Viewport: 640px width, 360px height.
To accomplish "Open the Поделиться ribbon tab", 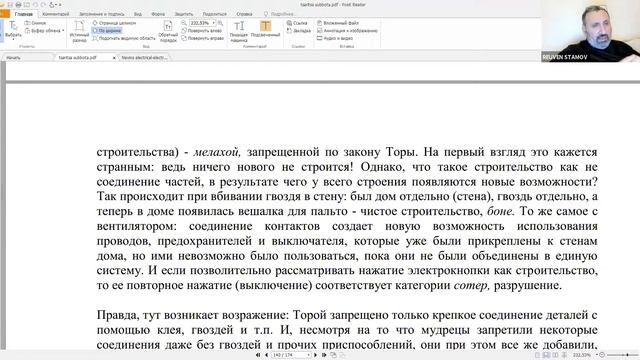I will point(214,14).
